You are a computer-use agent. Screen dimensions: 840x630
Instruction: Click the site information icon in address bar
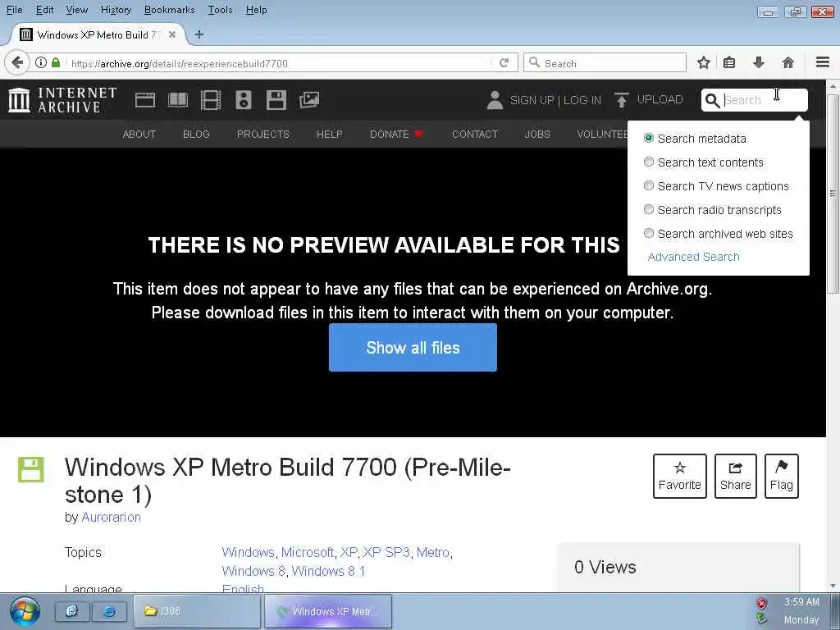[x=41, y=62]
